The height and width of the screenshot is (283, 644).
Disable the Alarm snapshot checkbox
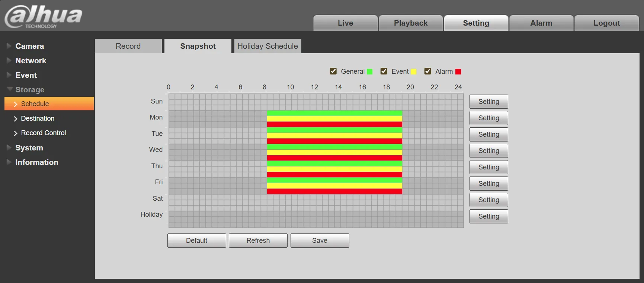tap(428, 71)
